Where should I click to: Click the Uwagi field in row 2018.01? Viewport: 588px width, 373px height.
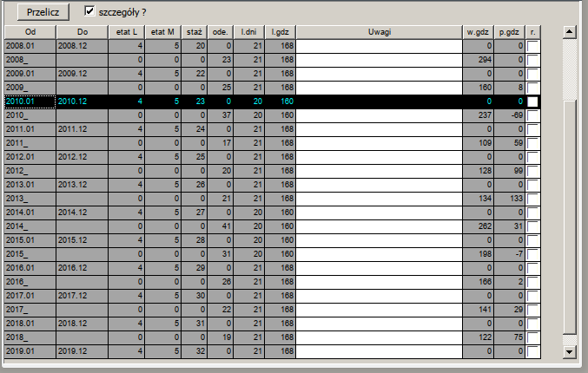379,324
